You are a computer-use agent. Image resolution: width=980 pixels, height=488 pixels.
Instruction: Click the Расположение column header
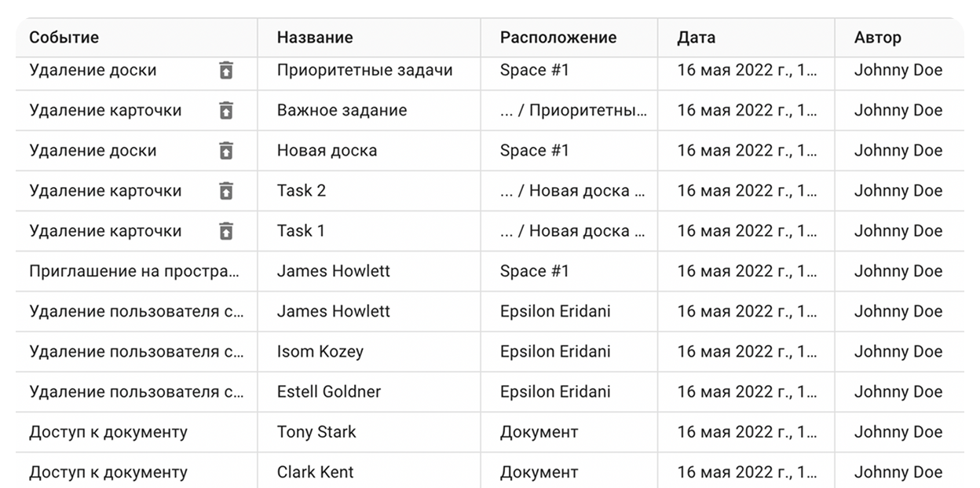tap(558, 37)
